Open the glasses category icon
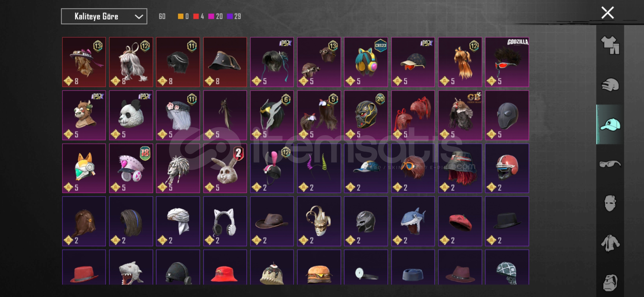 (x=610, y=164)
